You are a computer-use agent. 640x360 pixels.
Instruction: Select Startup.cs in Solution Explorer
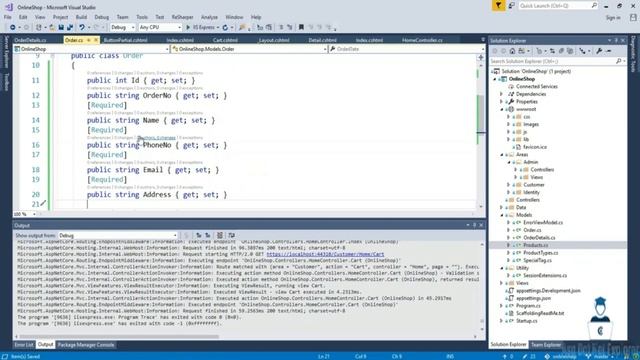[x=527, y=321]
